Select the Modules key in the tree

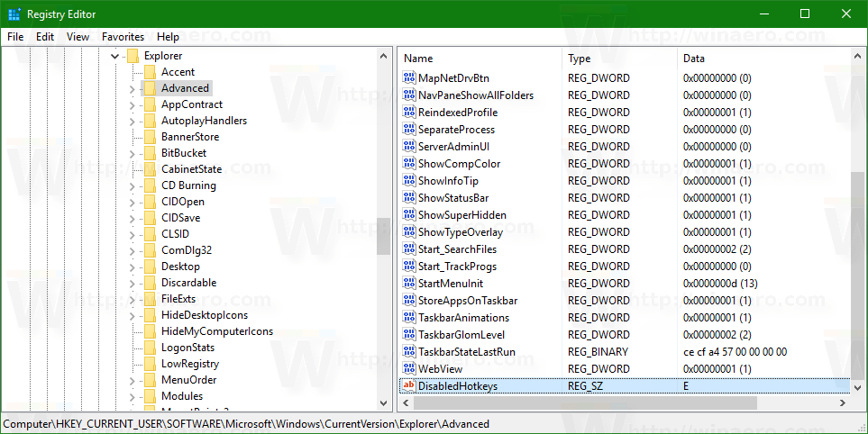(182, 396)
